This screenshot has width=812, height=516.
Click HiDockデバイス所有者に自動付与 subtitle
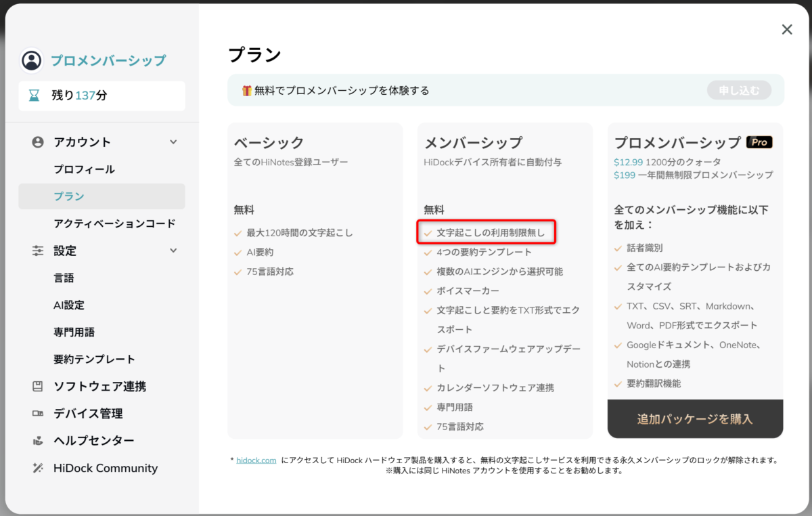point(493,163)
